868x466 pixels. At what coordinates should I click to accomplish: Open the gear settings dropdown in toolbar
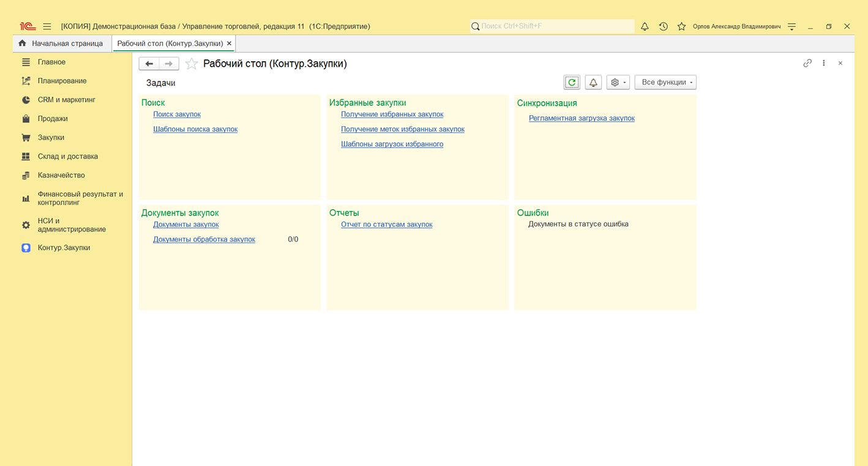coord(618,83)
